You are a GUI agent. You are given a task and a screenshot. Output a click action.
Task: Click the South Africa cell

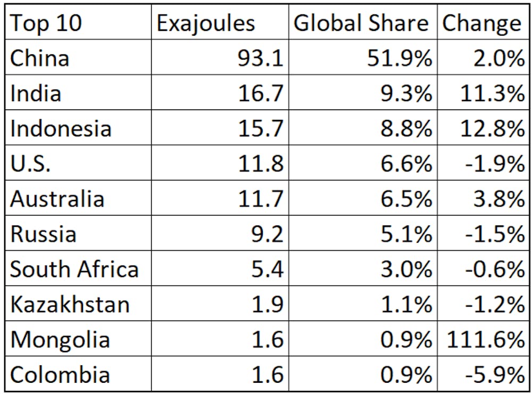[x=78, y=268]
